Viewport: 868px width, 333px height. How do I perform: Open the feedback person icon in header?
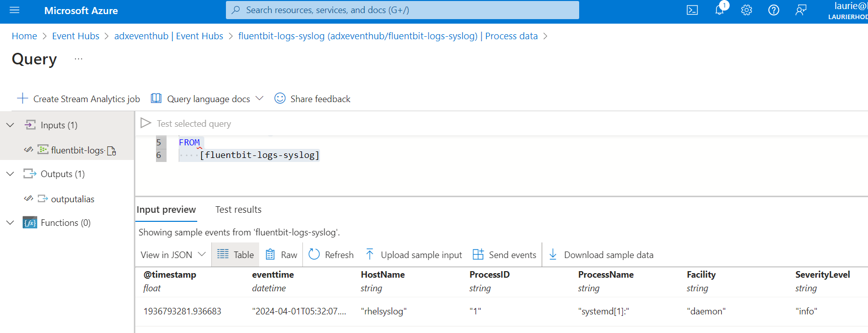(801, 10)
